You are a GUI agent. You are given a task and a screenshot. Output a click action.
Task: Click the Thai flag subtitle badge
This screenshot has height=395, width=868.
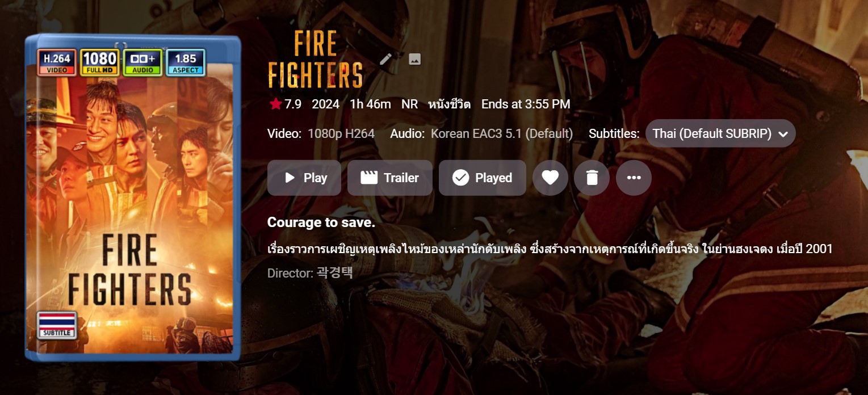click(57, 325)
